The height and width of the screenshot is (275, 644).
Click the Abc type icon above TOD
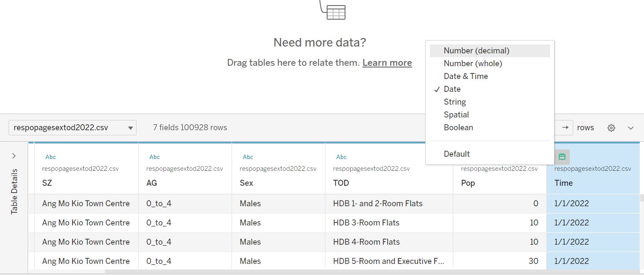341,157
